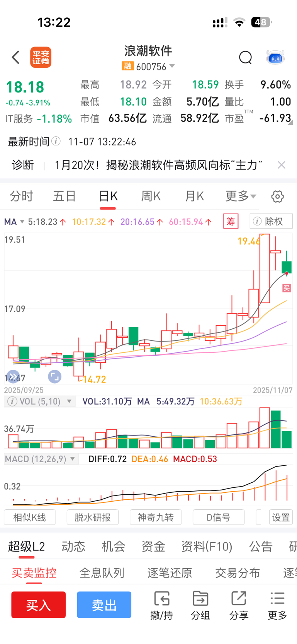
Task: Tap the 19.46 high price label
Action: tap(249, 241)
